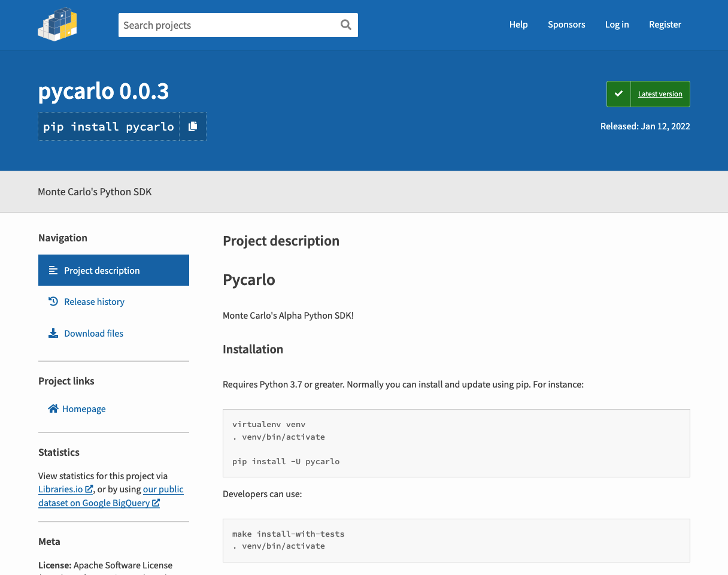Click the main 'Project description' heading
The image size is (728, 575).
point(281,241)
